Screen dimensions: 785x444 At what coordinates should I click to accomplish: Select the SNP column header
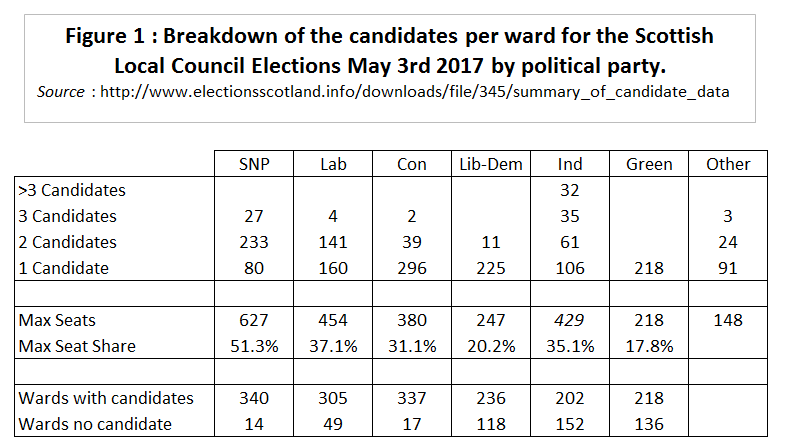click(253, 164)
